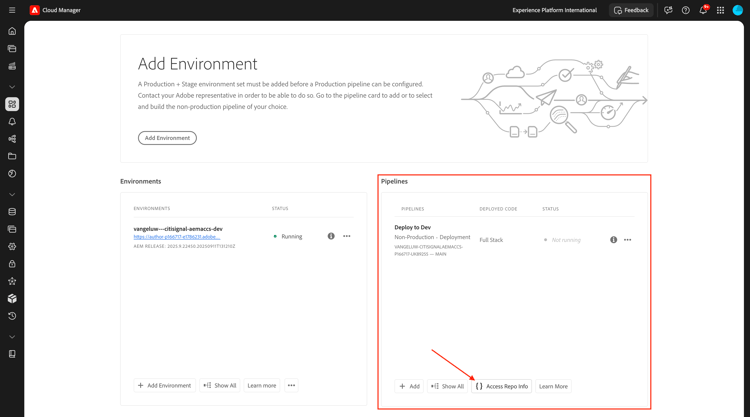Open the Help question mark icon

click(685, 10)
